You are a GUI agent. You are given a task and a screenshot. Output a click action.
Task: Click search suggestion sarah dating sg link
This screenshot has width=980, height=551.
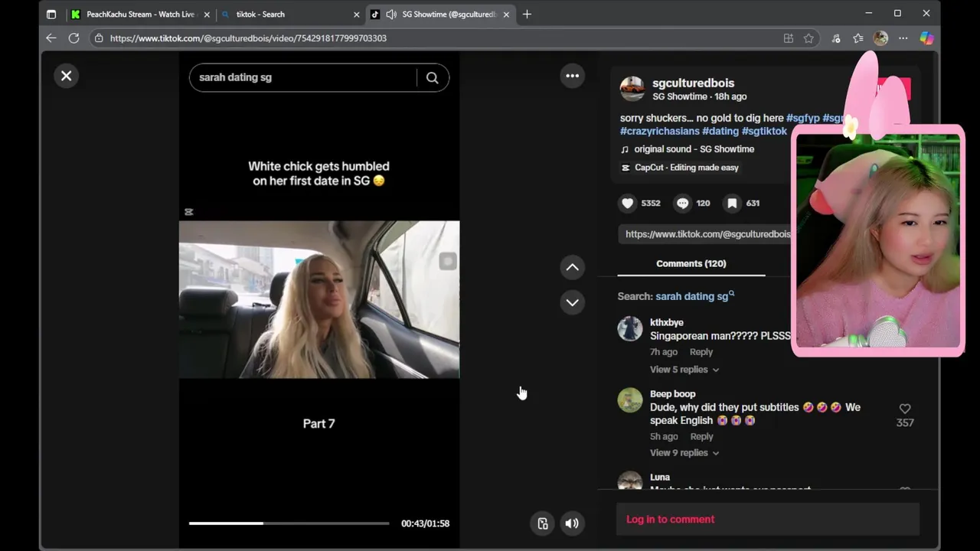pos(694,296)
